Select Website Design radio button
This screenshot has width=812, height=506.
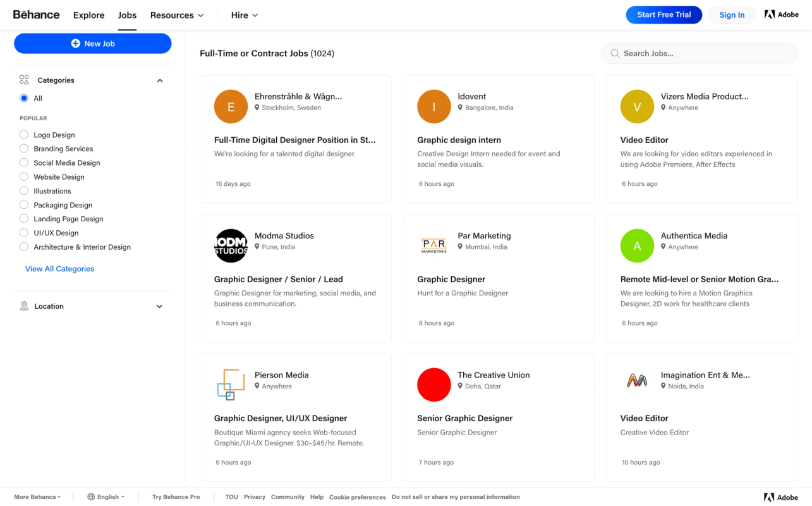24,176
